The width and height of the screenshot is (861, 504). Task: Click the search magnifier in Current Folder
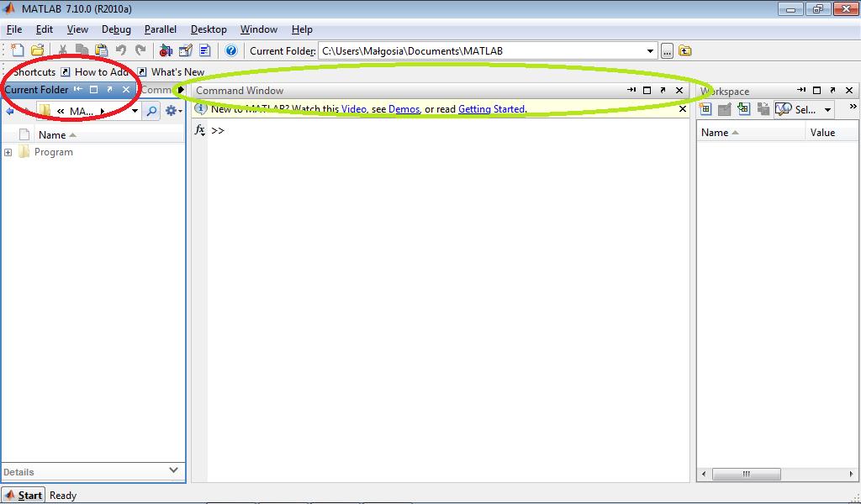tap(151, 112)
